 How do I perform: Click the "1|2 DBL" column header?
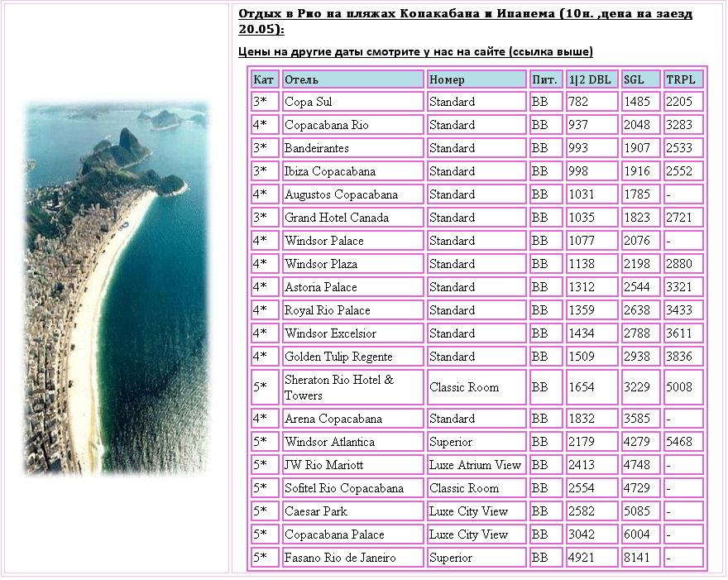(591, 79)
